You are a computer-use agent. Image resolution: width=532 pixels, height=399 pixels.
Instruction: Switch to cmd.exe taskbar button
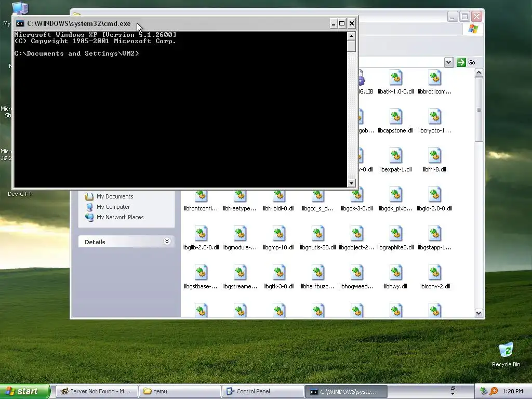(x=346, y=391)
